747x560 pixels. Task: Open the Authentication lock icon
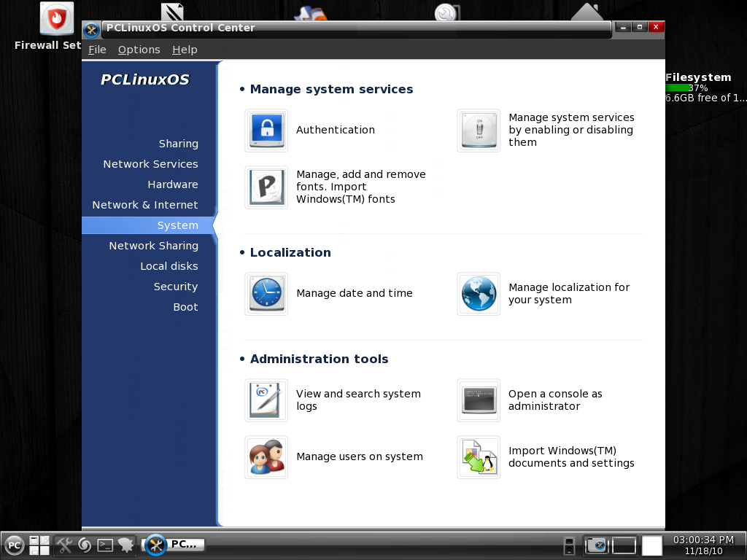coord(266,131)
